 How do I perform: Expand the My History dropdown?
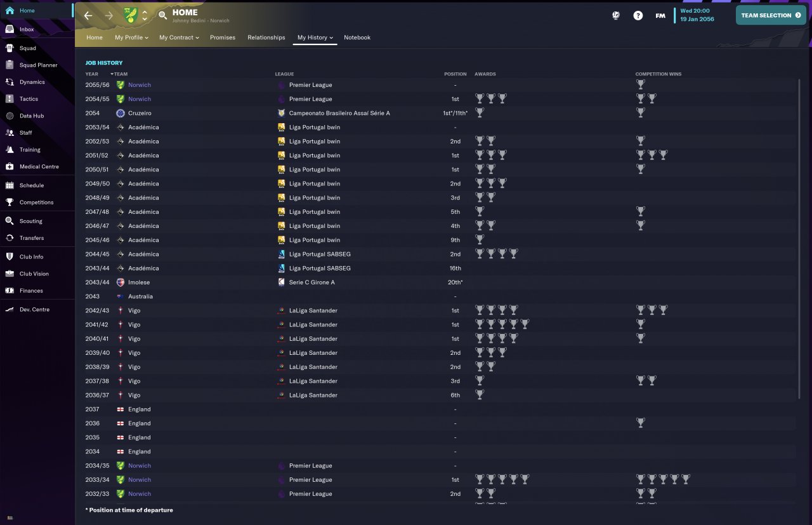tap(315, 37)
